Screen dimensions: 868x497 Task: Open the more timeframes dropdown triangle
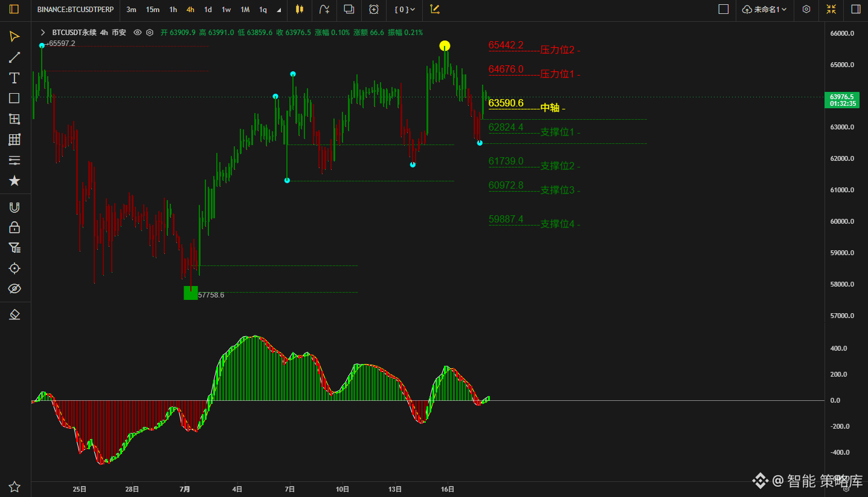pos(278,10)
